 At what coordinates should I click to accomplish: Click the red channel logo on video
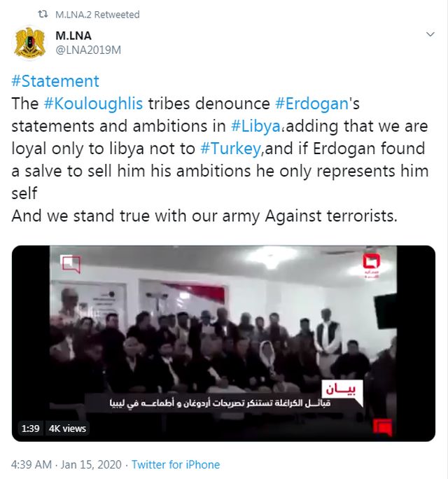coord(371,265)
